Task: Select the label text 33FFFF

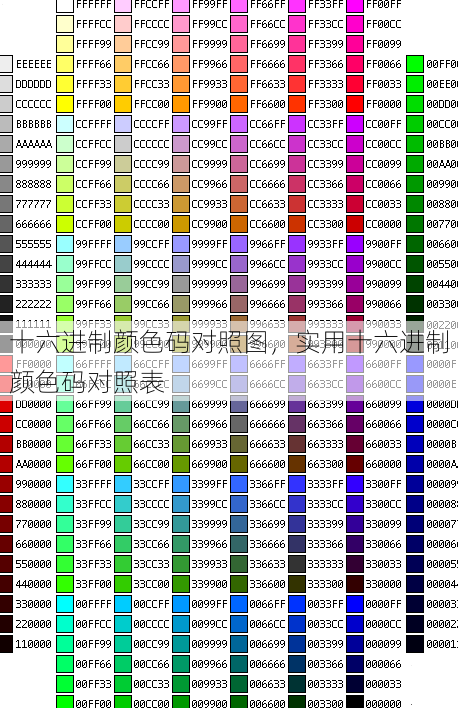Action: [93, 484]
